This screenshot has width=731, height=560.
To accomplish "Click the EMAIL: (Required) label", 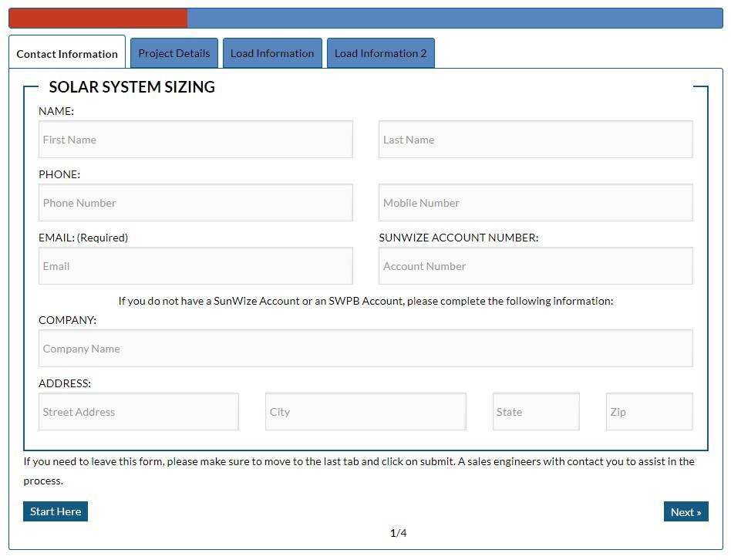I will [83, 238].
